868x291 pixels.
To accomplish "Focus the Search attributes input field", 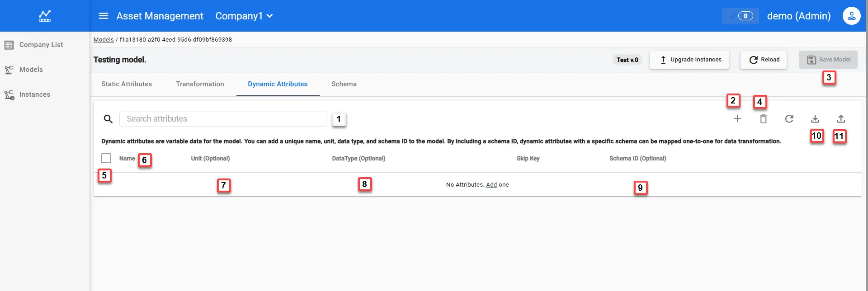I will 223,119.
